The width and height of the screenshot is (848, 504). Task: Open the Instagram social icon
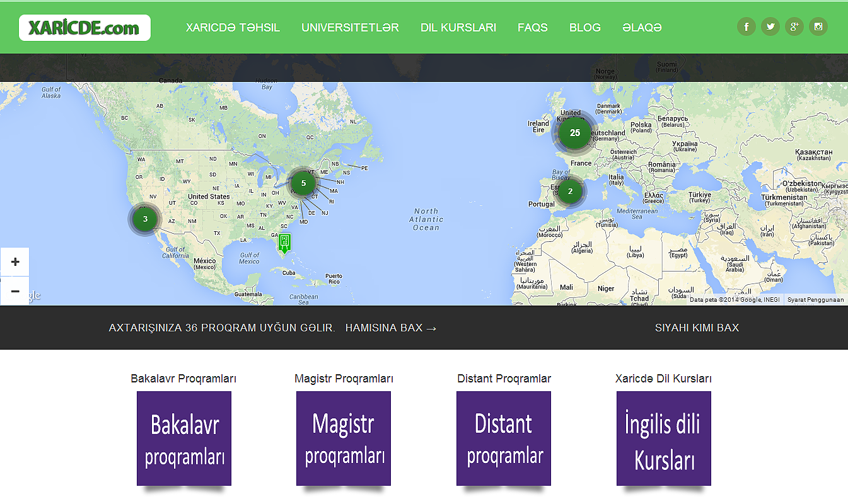pos(818,26)
